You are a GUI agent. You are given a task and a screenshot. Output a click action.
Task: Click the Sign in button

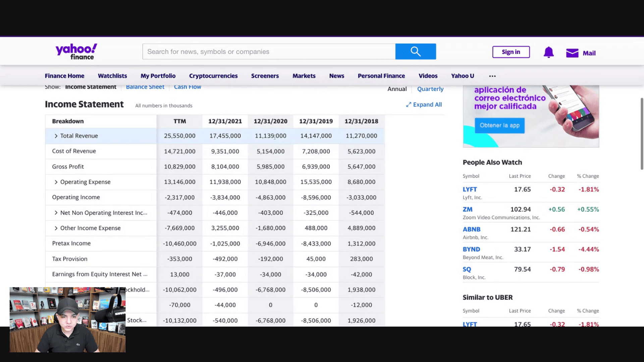tap(511, 52)
